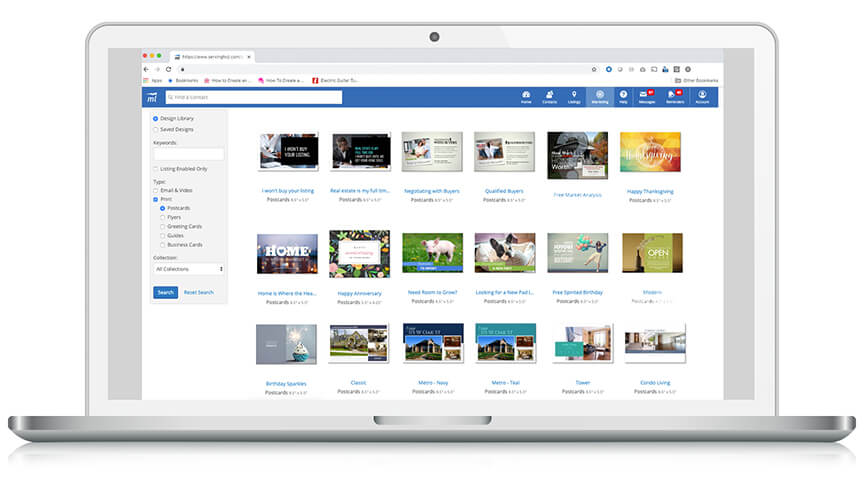This screenshot has height=483, width=864.
Task: Open the Negotiating with Buyers thumbnail
Action: [431, 151]
